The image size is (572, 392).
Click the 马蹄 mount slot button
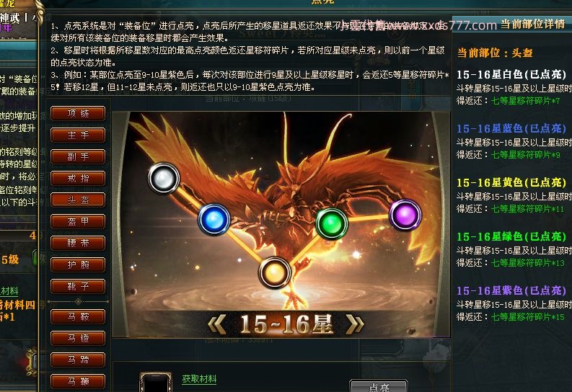pyautogui.click(x=78, y=360)
